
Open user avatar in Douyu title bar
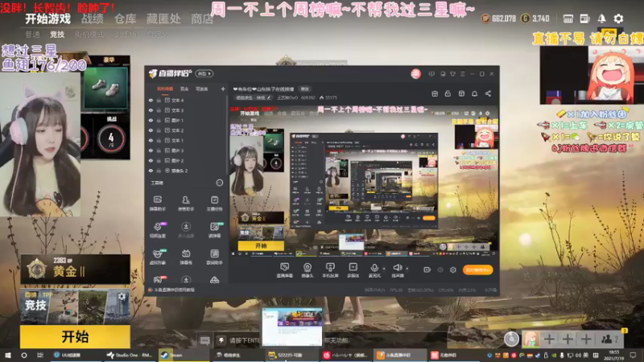pos(415,74)
